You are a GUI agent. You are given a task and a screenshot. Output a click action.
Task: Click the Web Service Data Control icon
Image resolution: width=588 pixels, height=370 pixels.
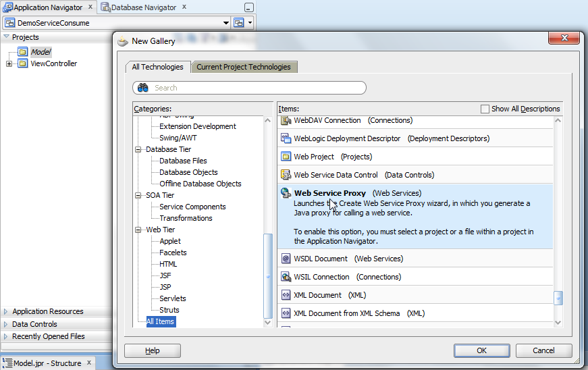[286, 175]
